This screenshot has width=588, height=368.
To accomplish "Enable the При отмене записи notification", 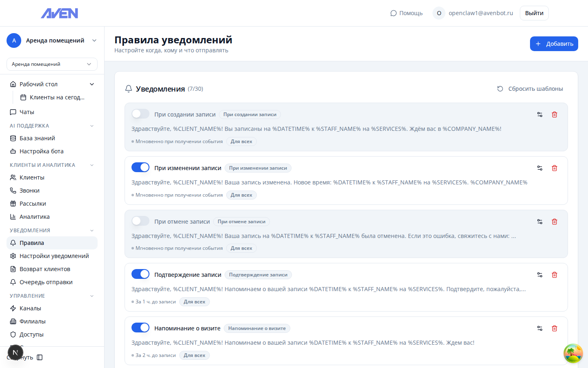I will pos(140,221).
